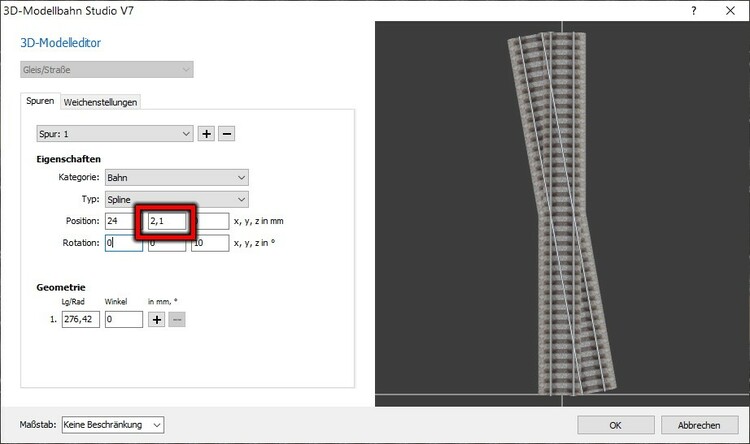The width and height of the screenshot is (750, 444).
Task: Open the Typ dropdown showing Spline
Action: coord(176,199)
